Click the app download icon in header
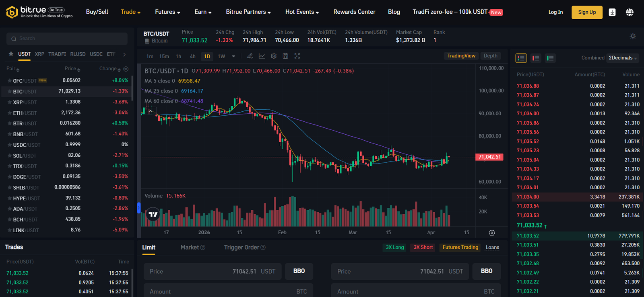Viewport: 644px width, 297px height. tap(612, 12)
